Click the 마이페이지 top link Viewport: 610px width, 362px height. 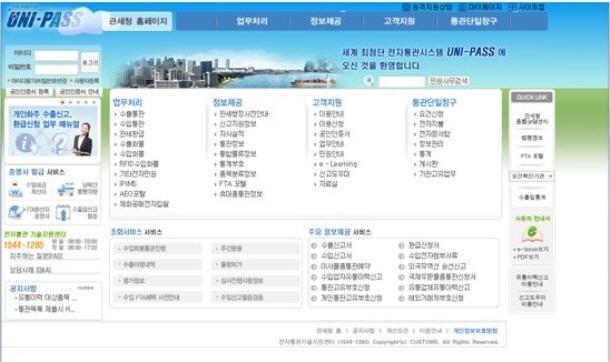coord(480,7)
